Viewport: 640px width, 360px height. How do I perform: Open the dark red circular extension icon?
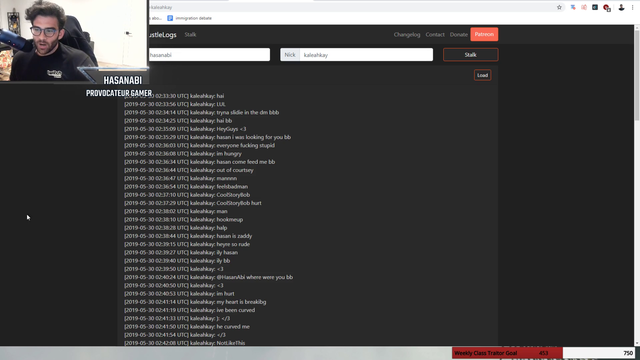click(607, 8)
